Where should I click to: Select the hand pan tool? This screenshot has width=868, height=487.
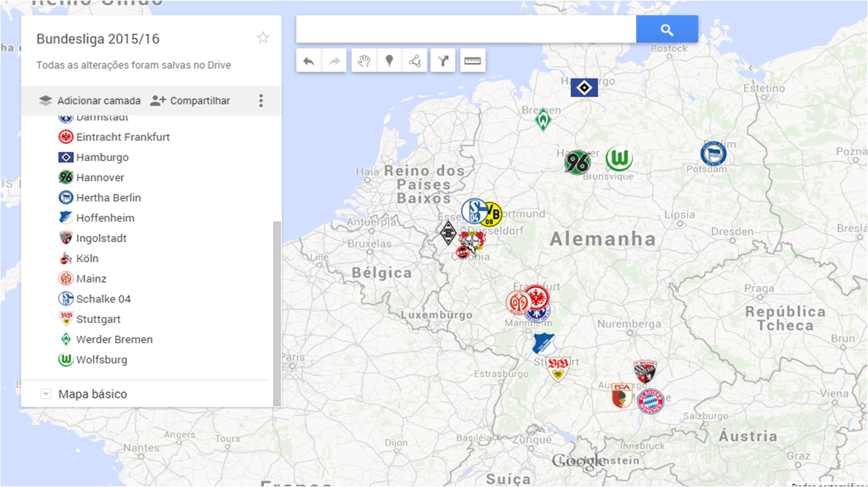[x=364, y=60]
